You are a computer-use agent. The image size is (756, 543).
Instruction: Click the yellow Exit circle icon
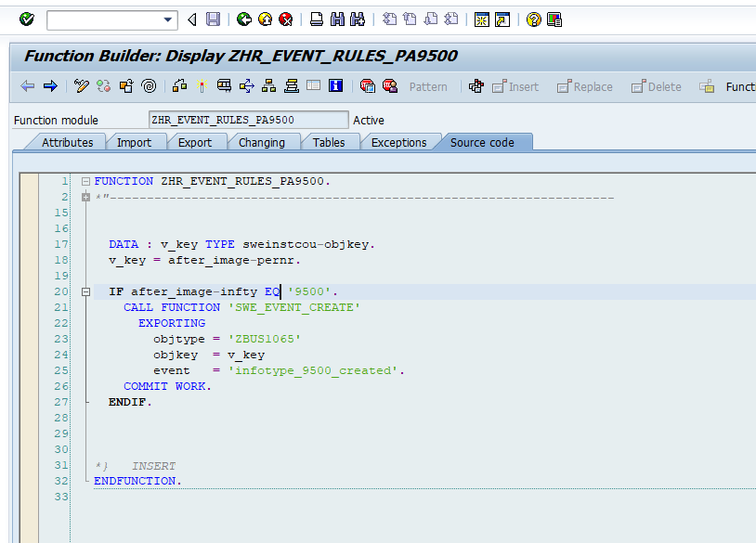click(x=265, y=19)
